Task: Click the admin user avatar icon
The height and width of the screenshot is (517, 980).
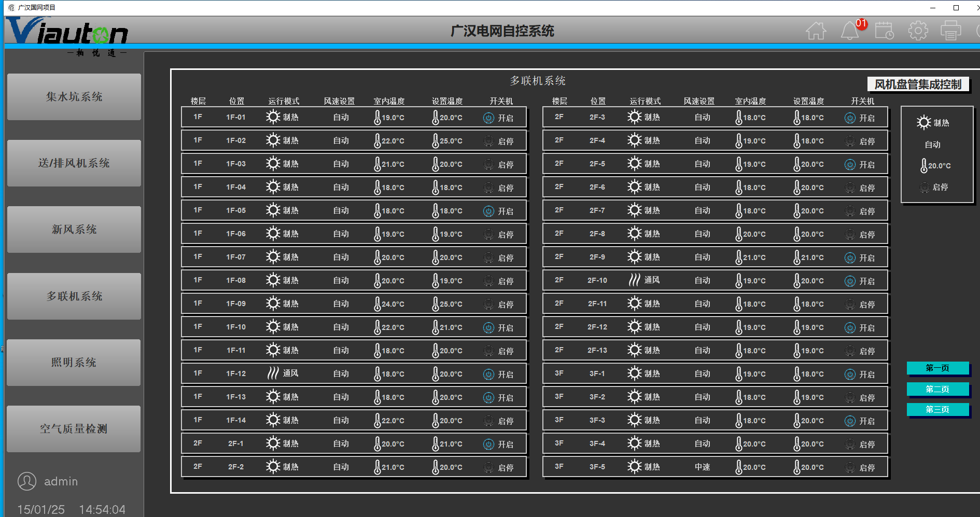Action: [x=27, y=481]
